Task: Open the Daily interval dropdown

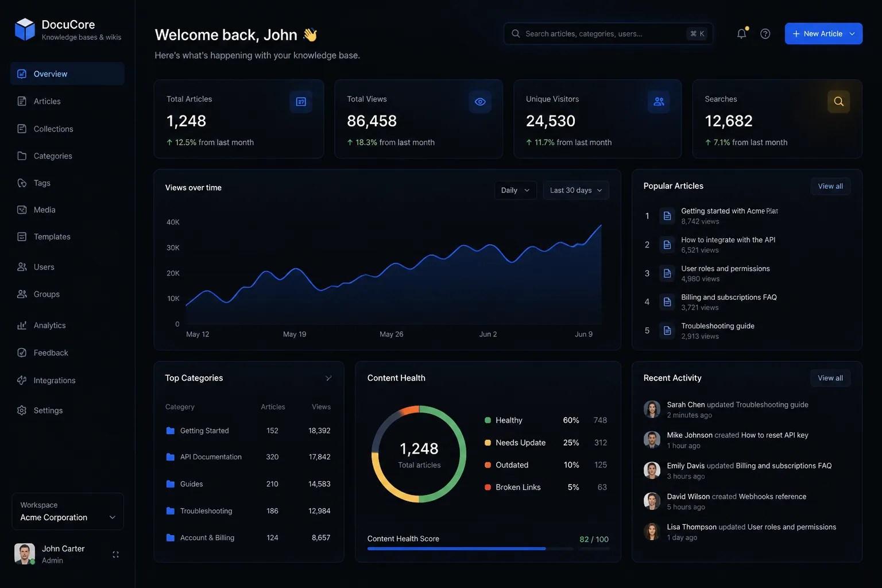Action: (516, 190)
